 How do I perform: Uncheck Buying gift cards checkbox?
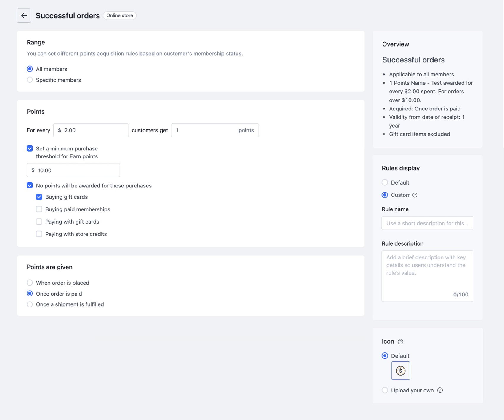pyautogui.click(x=39, y=197)
